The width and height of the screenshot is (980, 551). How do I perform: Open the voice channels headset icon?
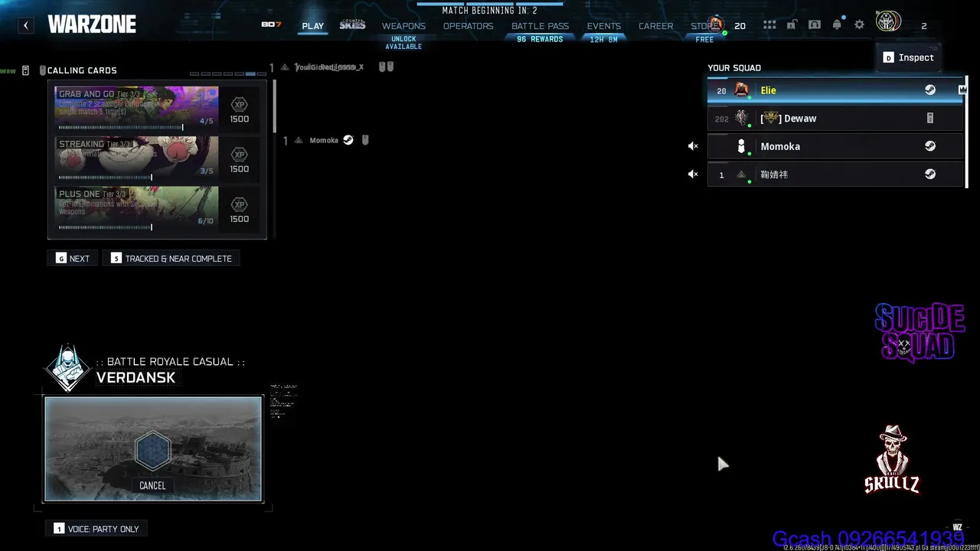tap(815, 25)
